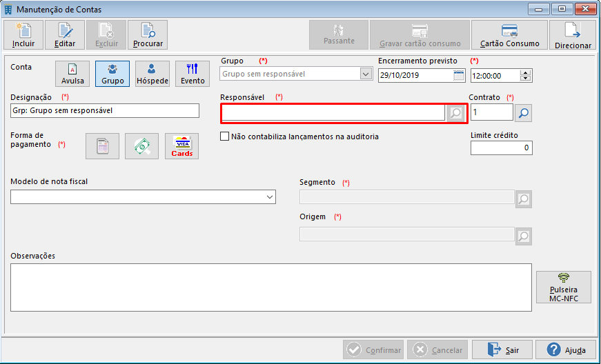Image resolution: width=601 pixels, height=364 pixels.
Task: Select Evento account type
Action: point(193,74)
